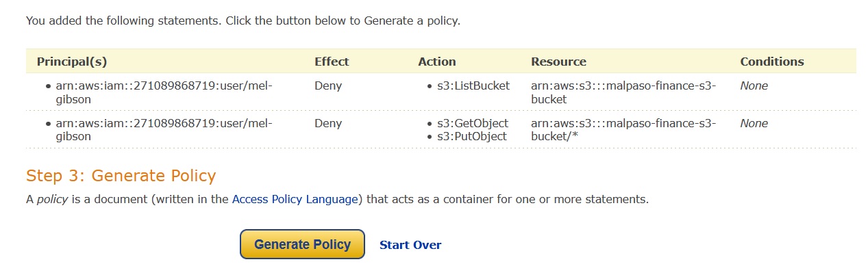Click None condition in the GetObject row

tap(754, 124)
